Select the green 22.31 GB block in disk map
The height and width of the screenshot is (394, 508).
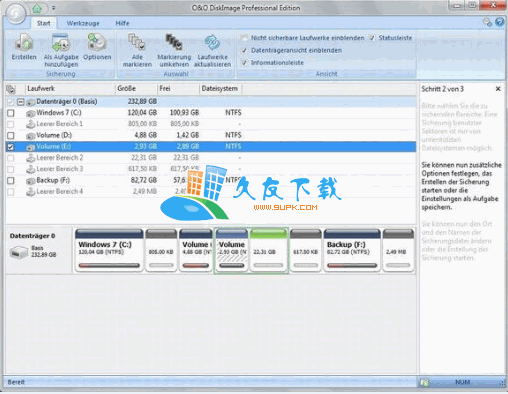click(x=269, y=250)
